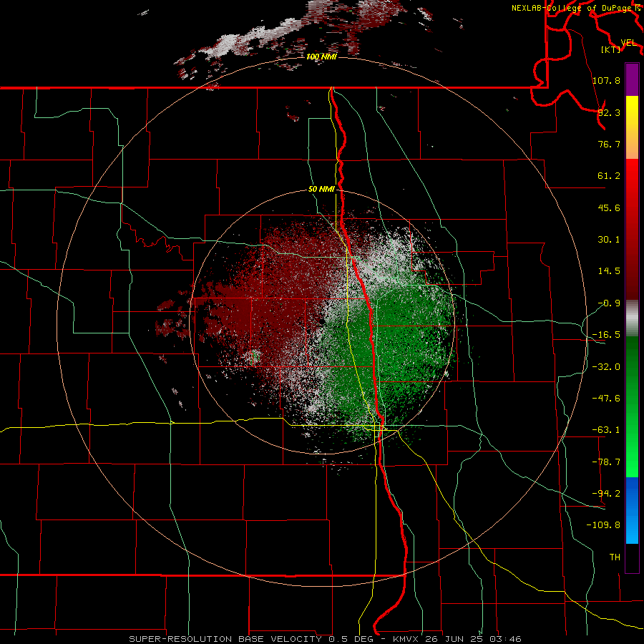644x644 pixels.
Task: Select the 107.8 value on the velocity scale
Action: [606, 80]
